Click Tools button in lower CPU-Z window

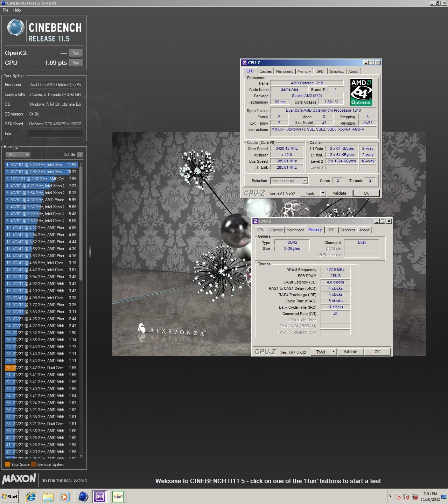coord(321,352)
